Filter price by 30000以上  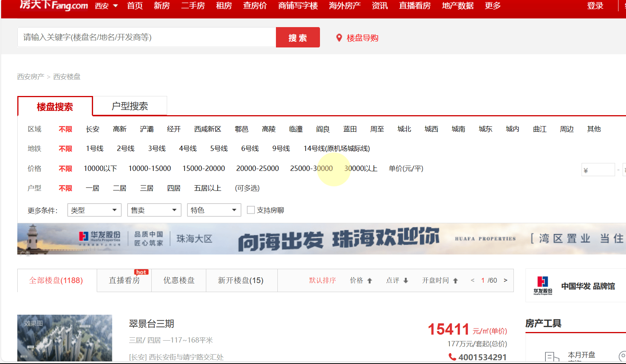click(x=361, y=169)
